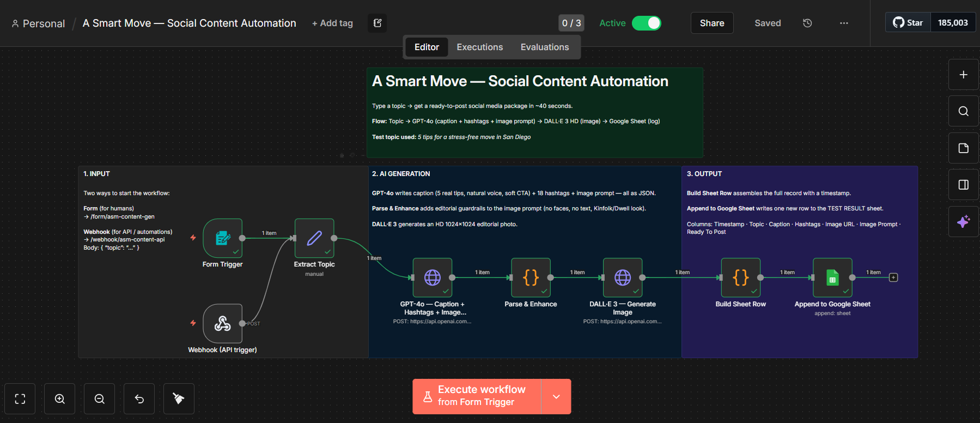Click Execute workflow from Form Trigger

point(477,397)
